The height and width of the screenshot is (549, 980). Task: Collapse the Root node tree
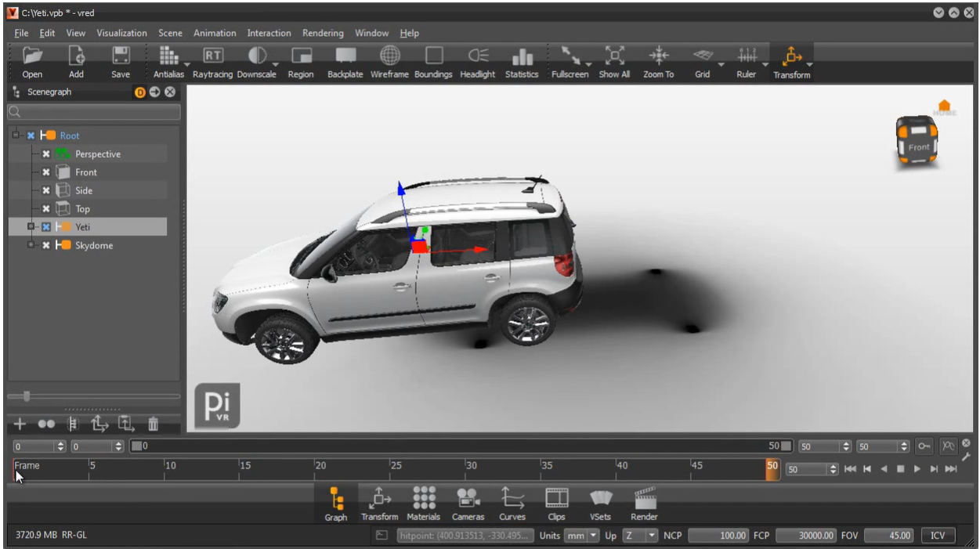(x=16, y=135)
